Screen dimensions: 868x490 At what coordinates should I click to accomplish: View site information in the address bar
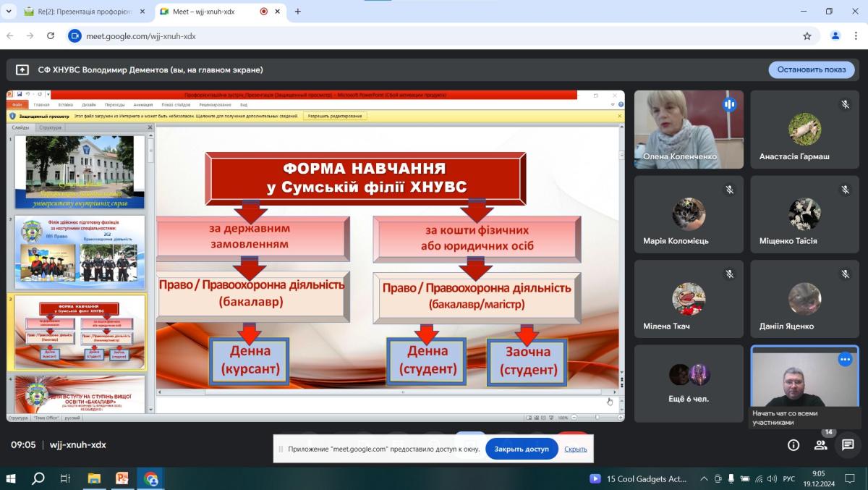[x=75, y=36]
